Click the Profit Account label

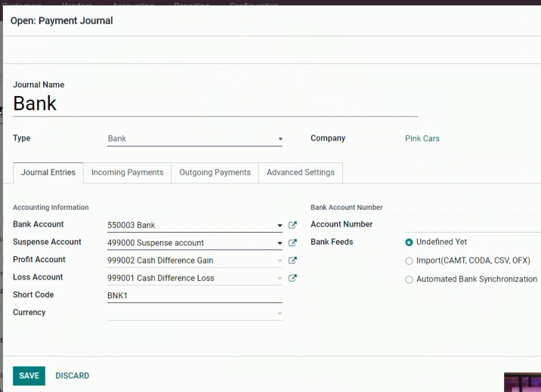pos(39,259)
